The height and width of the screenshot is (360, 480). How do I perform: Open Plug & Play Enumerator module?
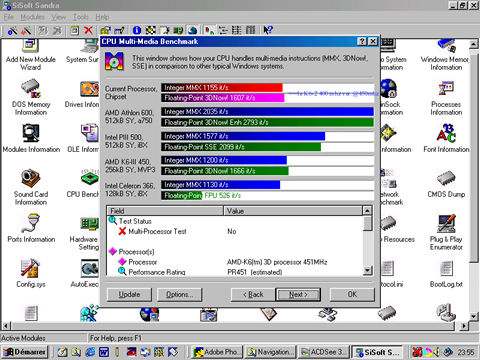(446, 232)
